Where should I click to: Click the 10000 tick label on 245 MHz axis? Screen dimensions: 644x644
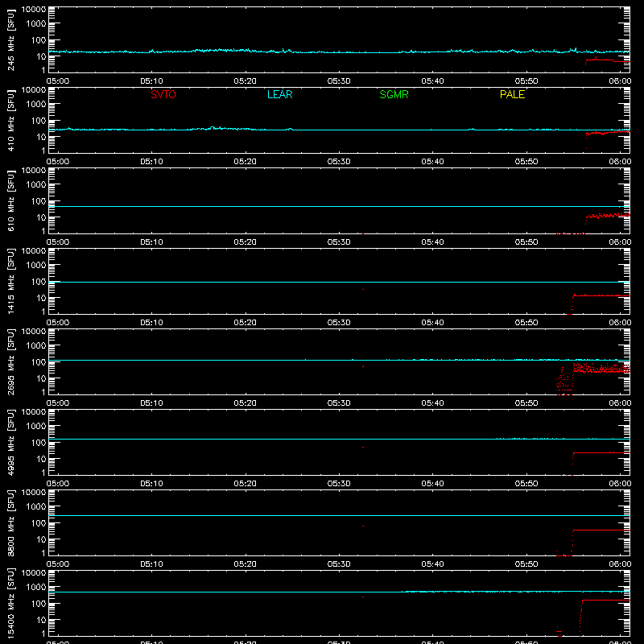coord(34,10)
